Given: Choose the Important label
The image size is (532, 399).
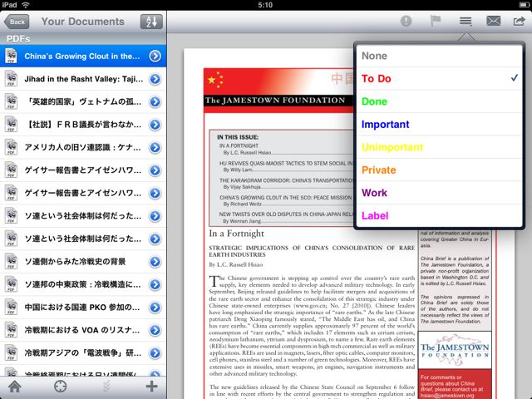Looking at the screenshot, I should 439,124.
